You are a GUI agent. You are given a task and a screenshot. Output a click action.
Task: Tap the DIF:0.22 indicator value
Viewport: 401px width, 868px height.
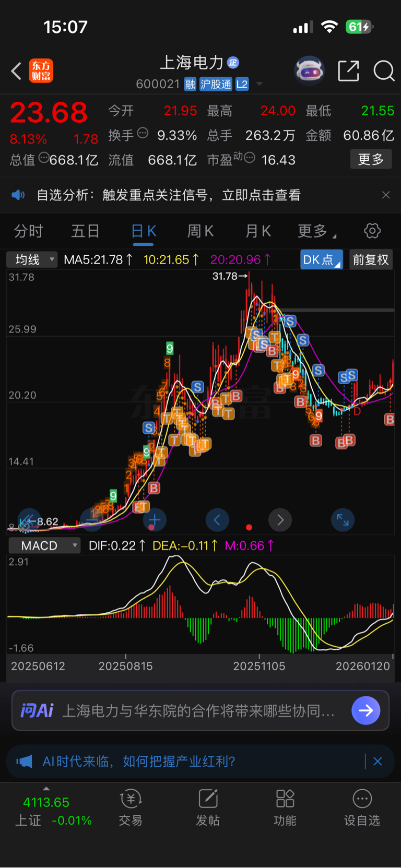(117, 546)
